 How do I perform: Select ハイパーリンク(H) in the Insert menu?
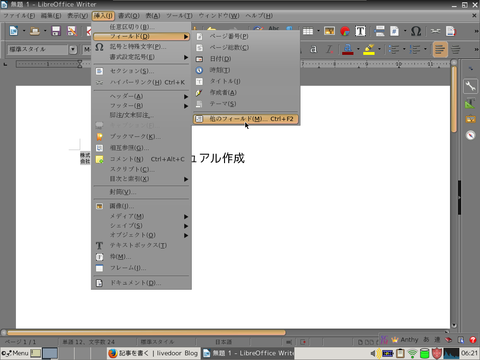(x=141, y=82)
